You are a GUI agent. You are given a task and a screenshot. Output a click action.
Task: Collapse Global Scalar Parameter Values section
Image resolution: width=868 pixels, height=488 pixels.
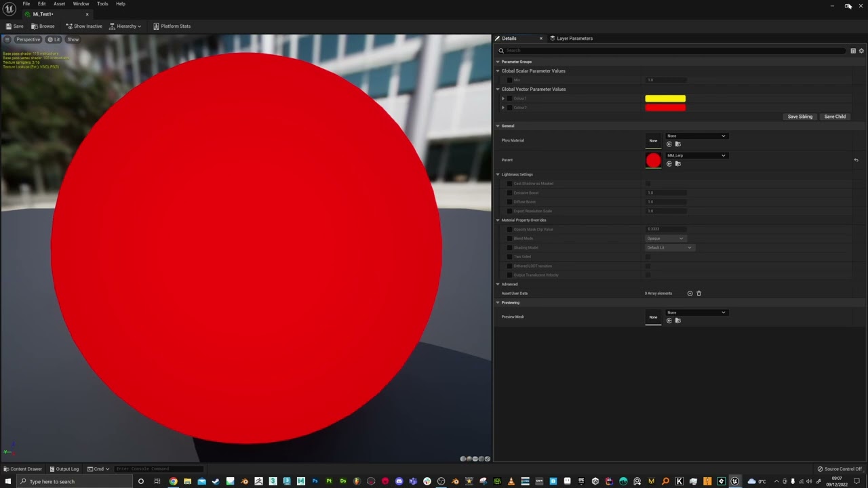point(498,70)
